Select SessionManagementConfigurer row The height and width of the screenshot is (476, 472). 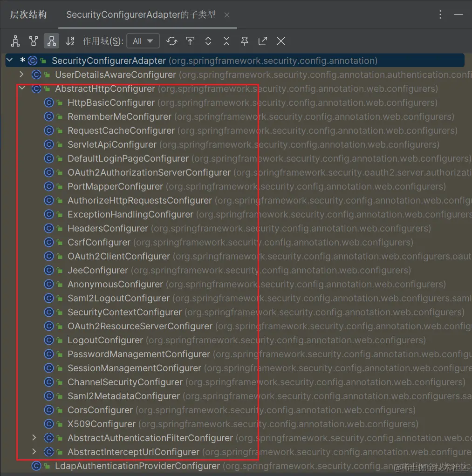pyautogui.click(x=134, y=368)
